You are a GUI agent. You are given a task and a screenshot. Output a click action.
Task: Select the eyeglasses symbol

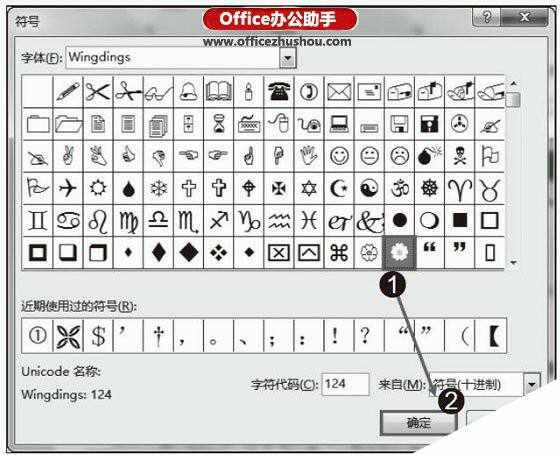pyautogui.click(x=158, y=91)
